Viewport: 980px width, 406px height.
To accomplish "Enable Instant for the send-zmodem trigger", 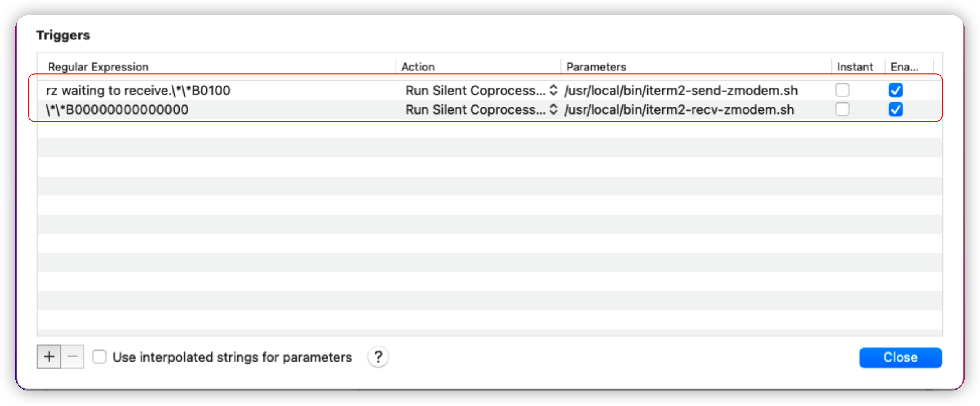I will pyautogui.click(x=842, y=90).
